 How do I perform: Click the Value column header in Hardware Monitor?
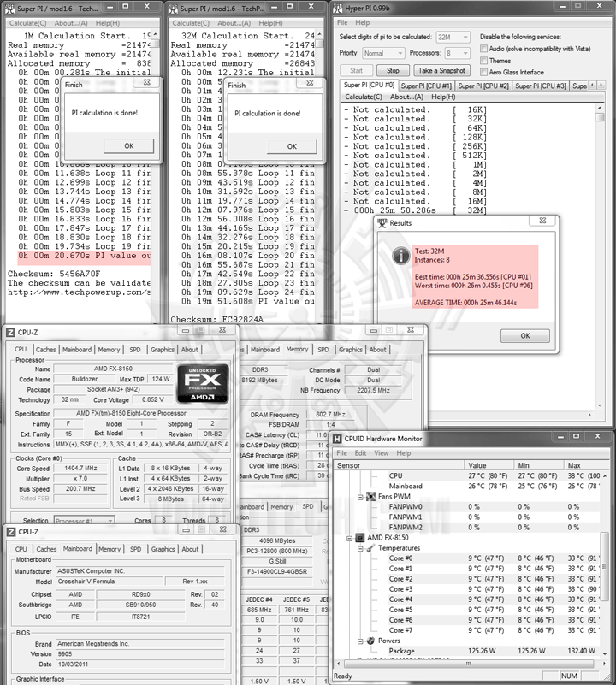pyautogui.click(x=489, y=465)
